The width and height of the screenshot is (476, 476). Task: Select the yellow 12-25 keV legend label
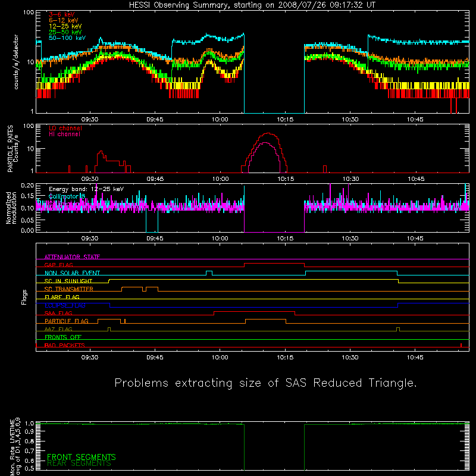pyautogui.click(x=65, y=26)
